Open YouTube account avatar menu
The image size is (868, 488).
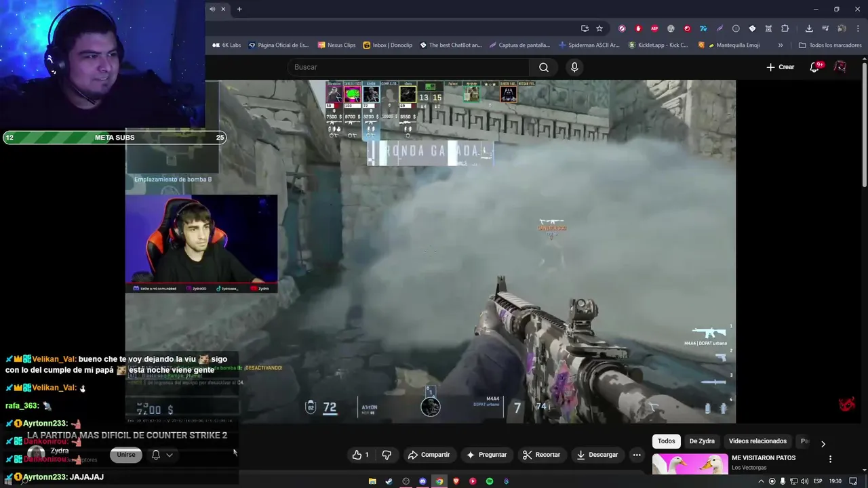pyautogui.click(x=840, y=67)
